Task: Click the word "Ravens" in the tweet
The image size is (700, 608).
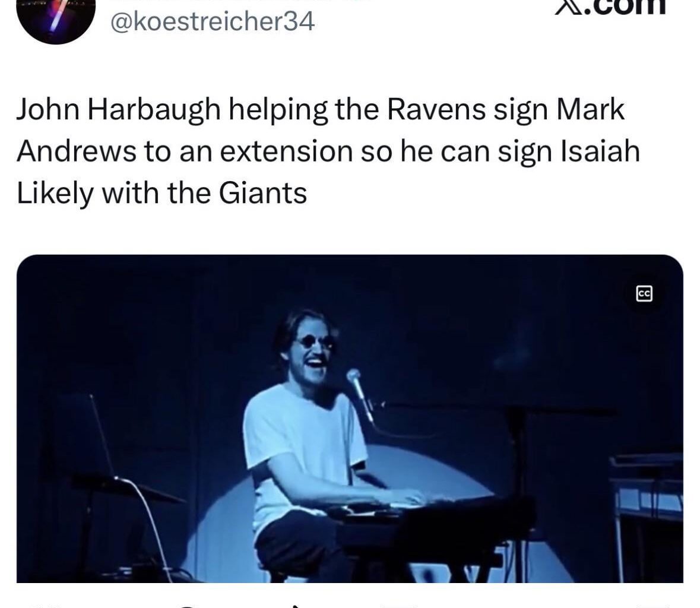Action: click(x=436, y=109)
